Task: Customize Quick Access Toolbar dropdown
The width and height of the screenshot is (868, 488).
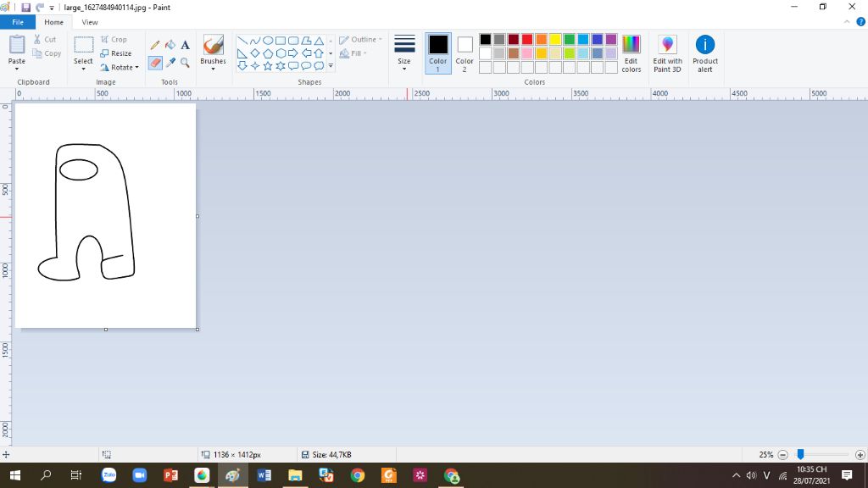Action: tap(52, 8)
